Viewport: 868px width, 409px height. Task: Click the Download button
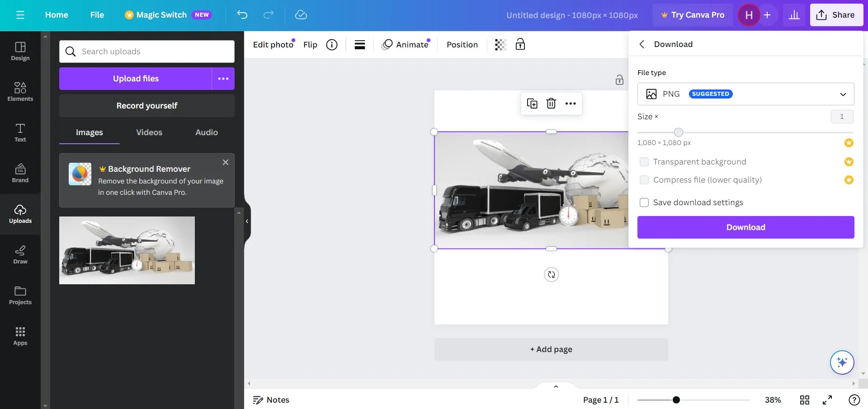pos(745,227)
